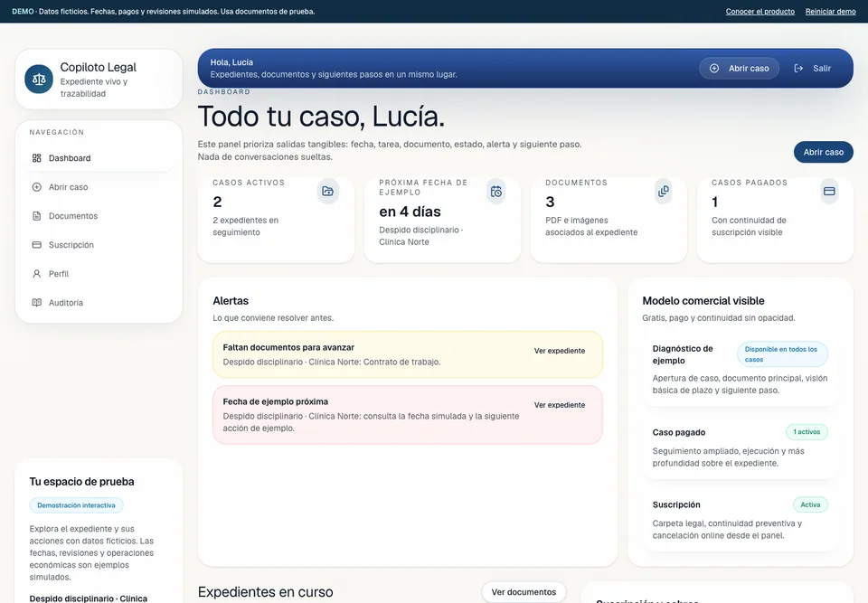The width and height of the screenshot is (868, 603).
Task: Click the Auditoría book icon in sidebar
Action: coord(36,302)
